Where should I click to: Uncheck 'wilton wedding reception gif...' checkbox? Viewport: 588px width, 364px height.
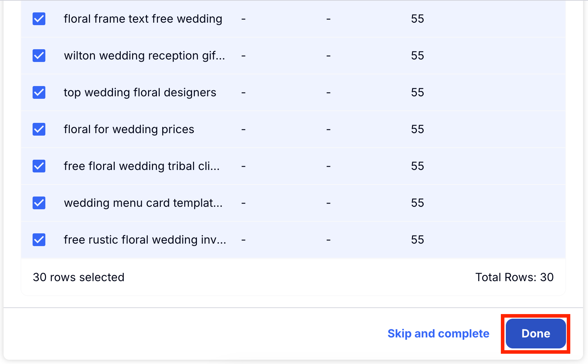click(x=39, y=56)
